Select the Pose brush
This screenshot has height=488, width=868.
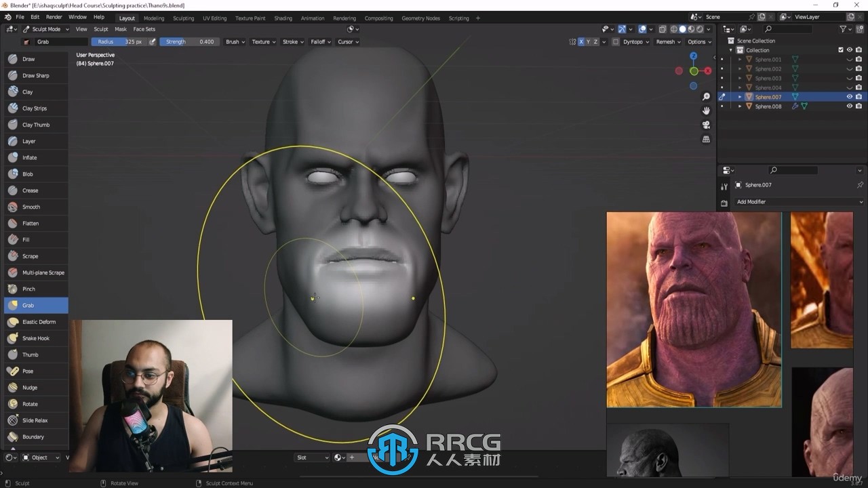(36, 371)
